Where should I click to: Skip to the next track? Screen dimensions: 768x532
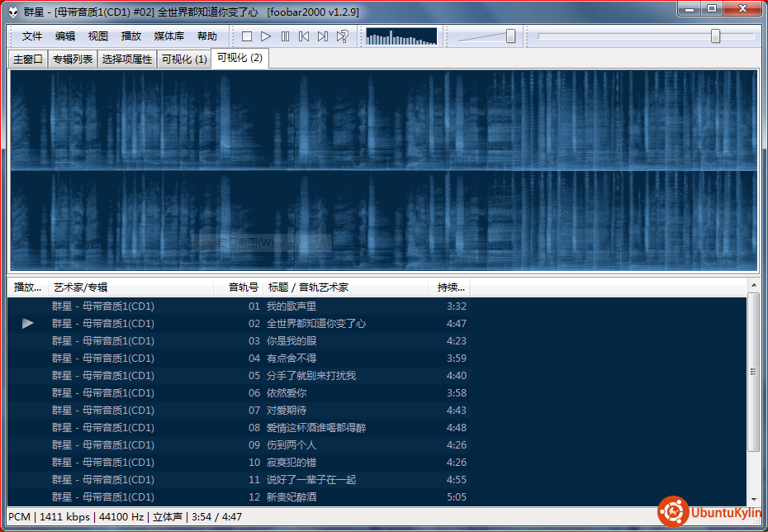tap(323, 36)
